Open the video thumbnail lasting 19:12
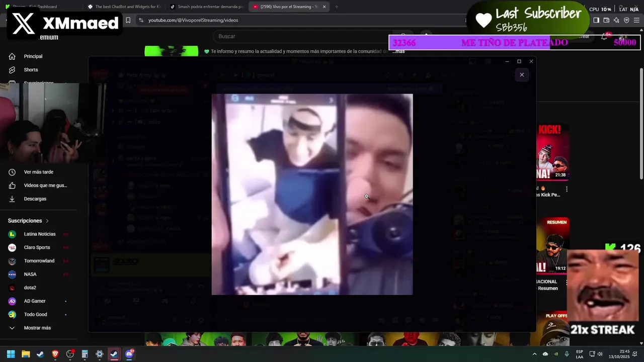The width and height of the screenshot is (644, 362). point(553,246)
